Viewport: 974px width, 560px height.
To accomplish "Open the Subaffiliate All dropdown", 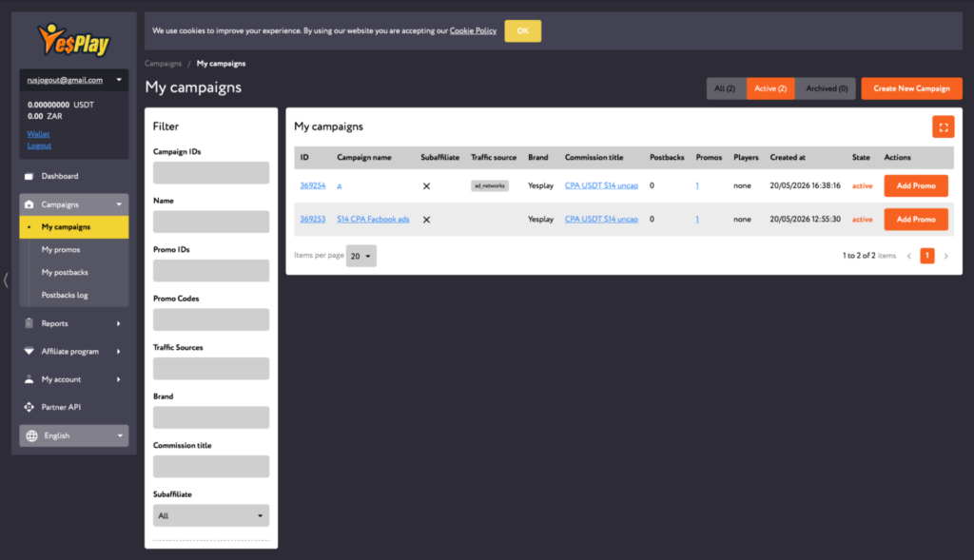I will [x=211, y=516].
